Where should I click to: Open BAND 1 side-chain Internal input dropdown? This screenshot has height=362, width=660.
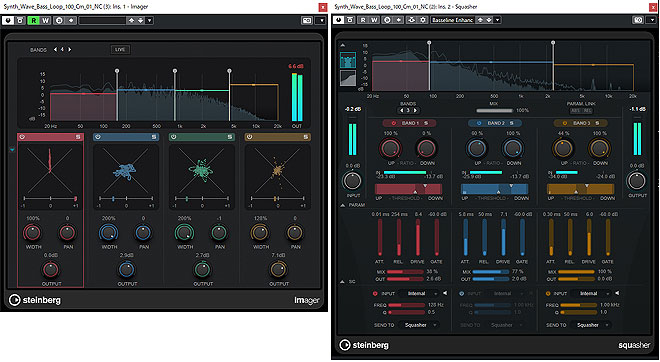419,293
